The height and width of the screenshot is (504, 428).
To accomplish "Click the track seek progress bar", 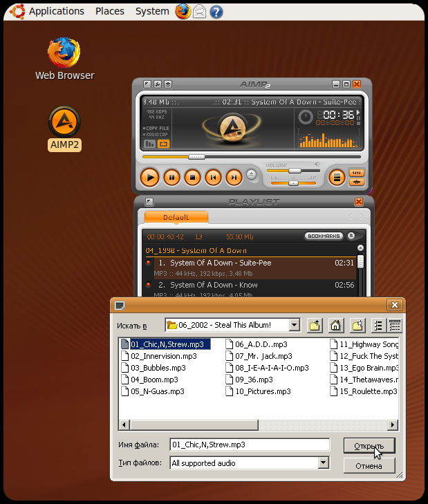I will (x=252, y=157).
